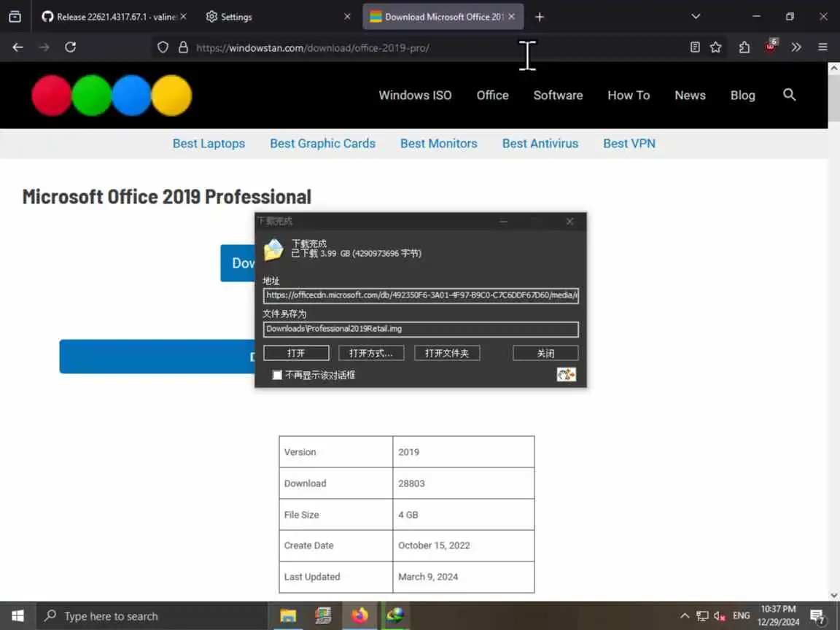Image resolution: width=840 pixels, height=630 pixels.
Task: Open a new tab with the plus button
Action: tap(540, 17)
